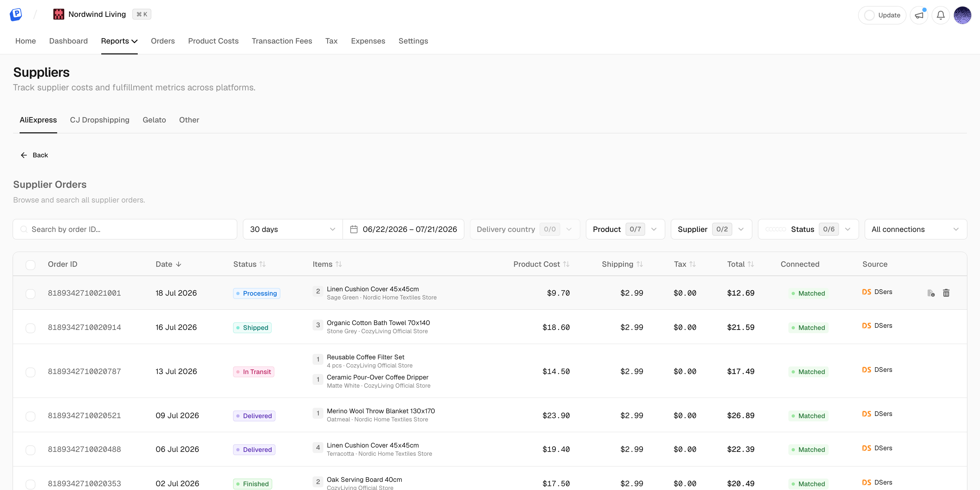
Task: Click the Processing status badge
Action: [x=256, y=293]
